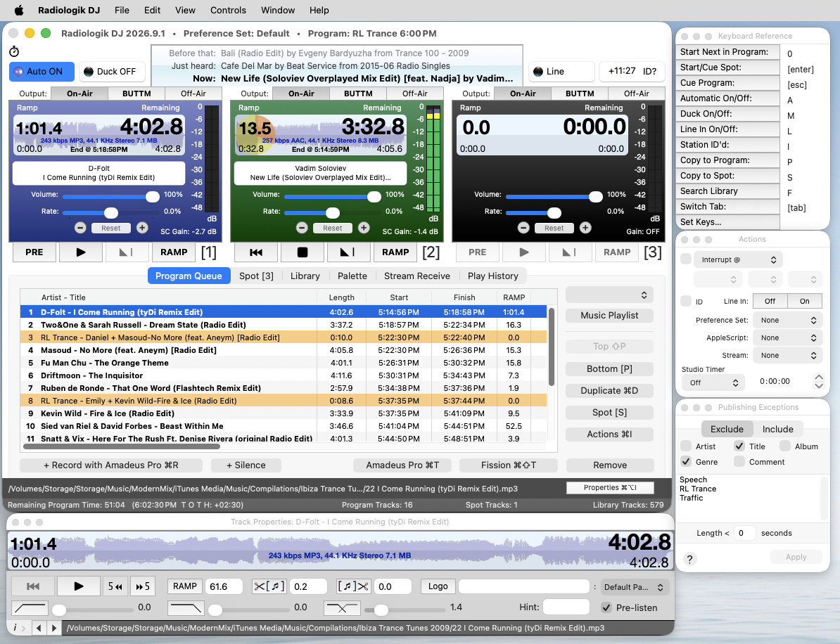Select the Include tab

777,430
